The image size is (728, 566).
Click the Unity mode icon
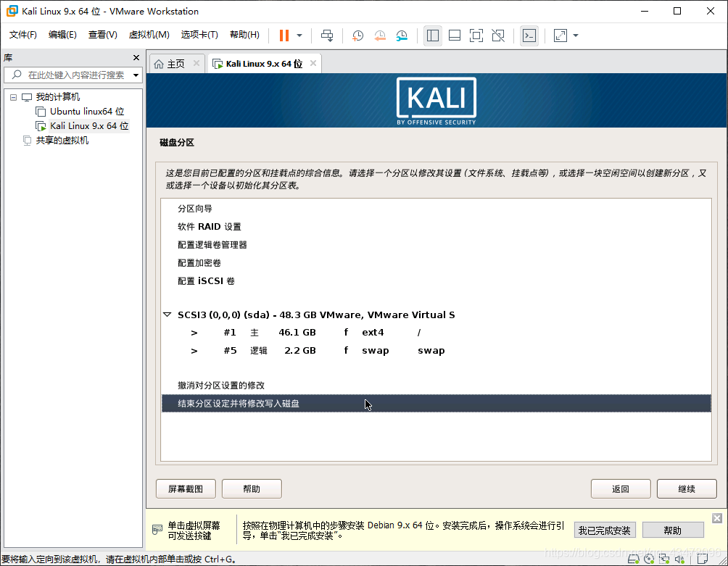498,36
